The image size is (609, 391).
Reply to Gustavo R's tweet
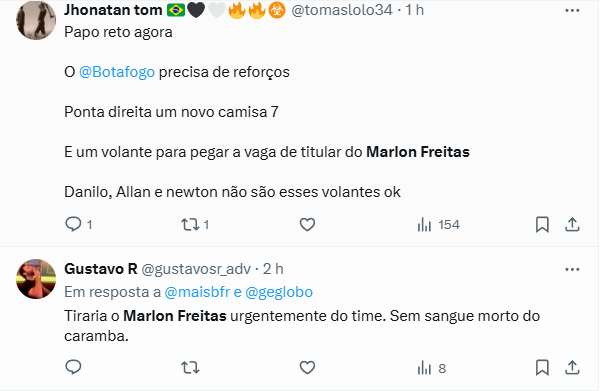[x=73, y=367]
